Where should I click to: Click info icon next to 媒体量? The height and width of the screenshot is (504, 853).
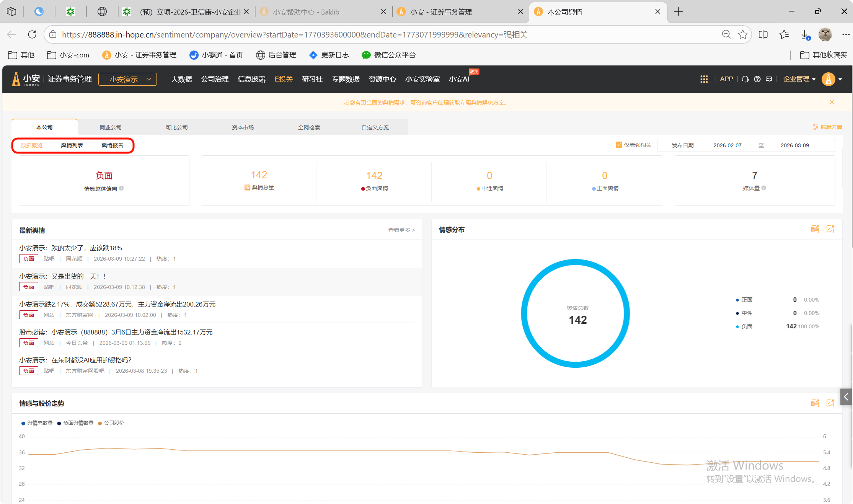(x=764, y=188)
